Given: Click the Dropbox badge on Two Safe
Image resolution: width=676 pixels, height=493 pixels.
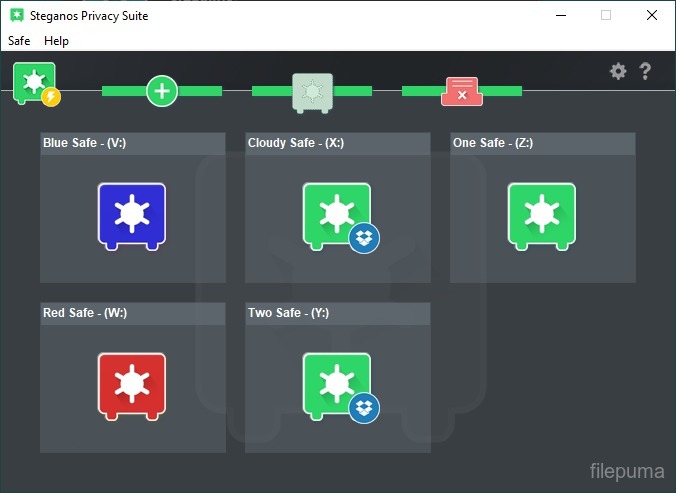Looking at the screenshot, I should (x=364, y=408).
